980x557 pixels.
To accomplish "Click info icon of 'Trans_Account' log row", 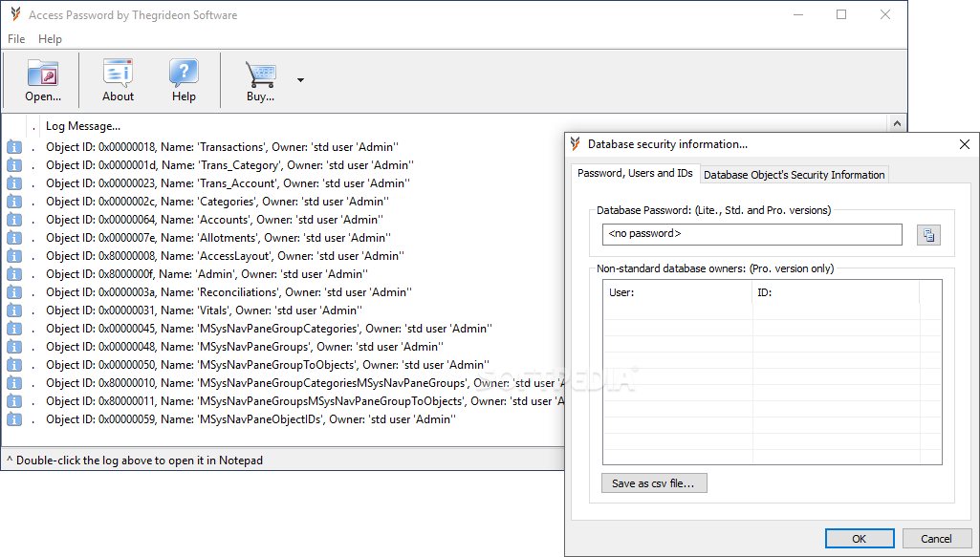I will [x=14, y=183].
